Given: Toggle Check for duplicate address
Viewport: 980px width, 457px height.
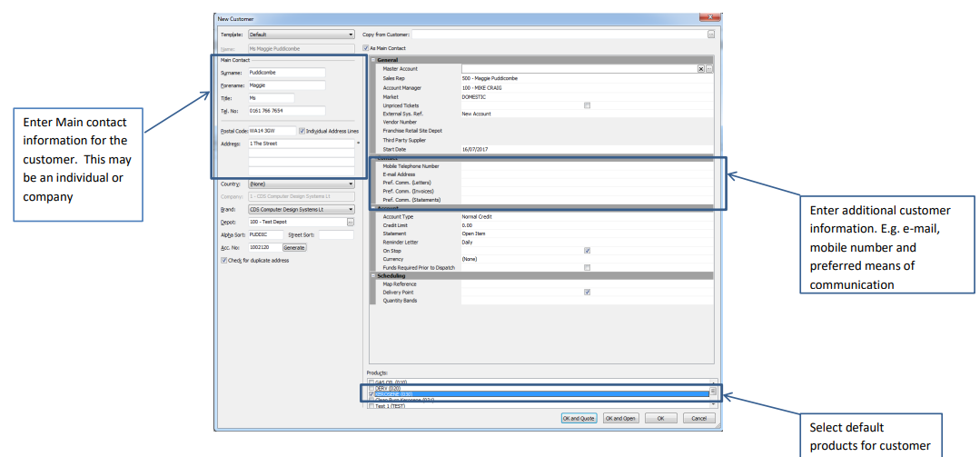Looking at the screenshot, I should pos(224,260).
